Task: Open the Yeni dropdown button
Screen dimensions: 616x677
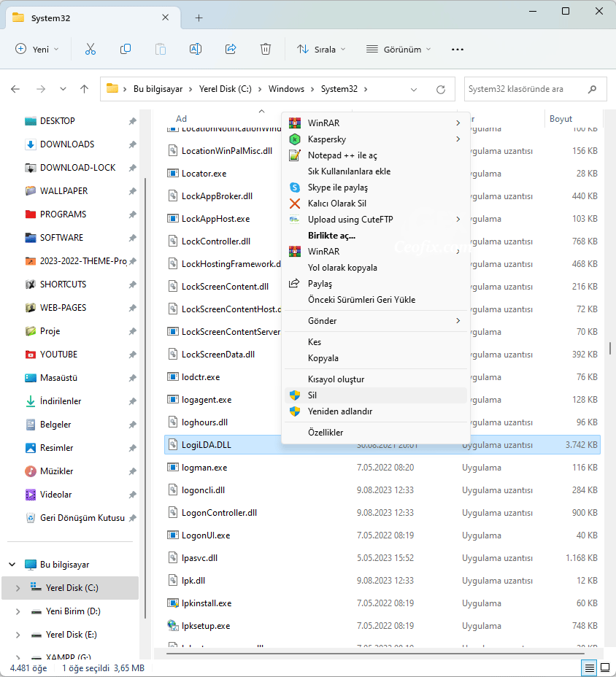Action: pyautogui.click(x=37, y=49)
